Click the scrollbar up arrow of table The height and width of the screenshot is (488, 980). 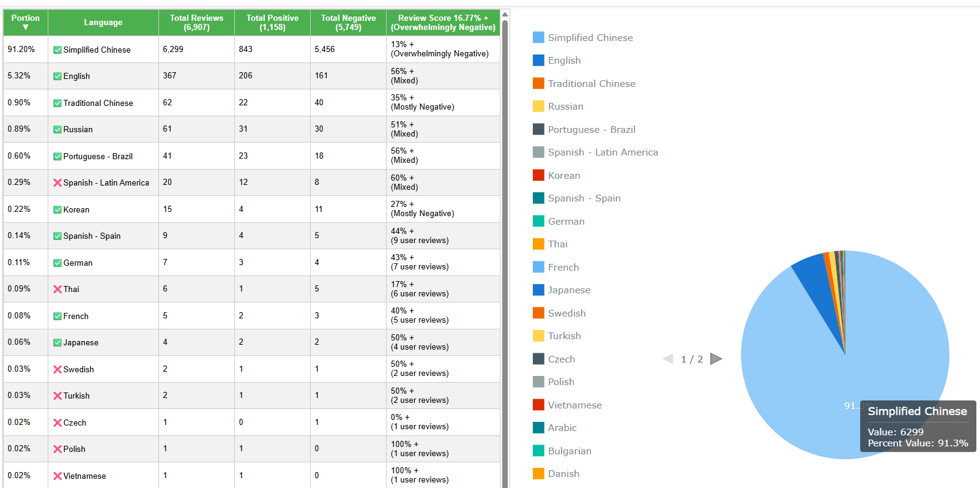(505, 14)
